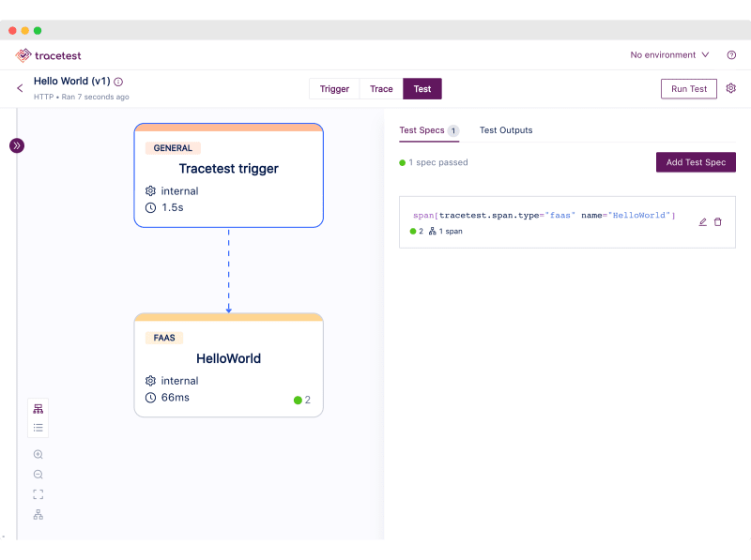This screenshot has width=751, height=560.
Task: Click the clock icon next to 1.5s
Action: pyautogui.click(x=150, y=207)
